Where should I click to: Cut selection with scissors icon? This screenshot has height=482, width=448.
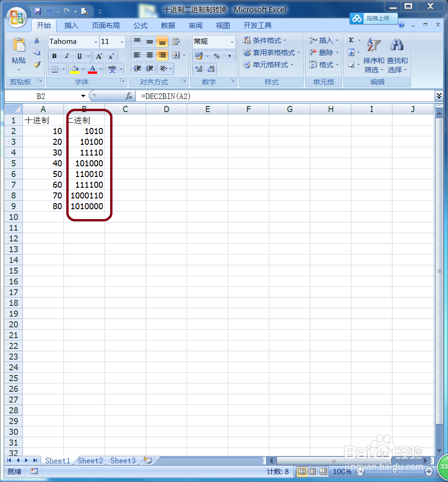click(x=37, y=40)
